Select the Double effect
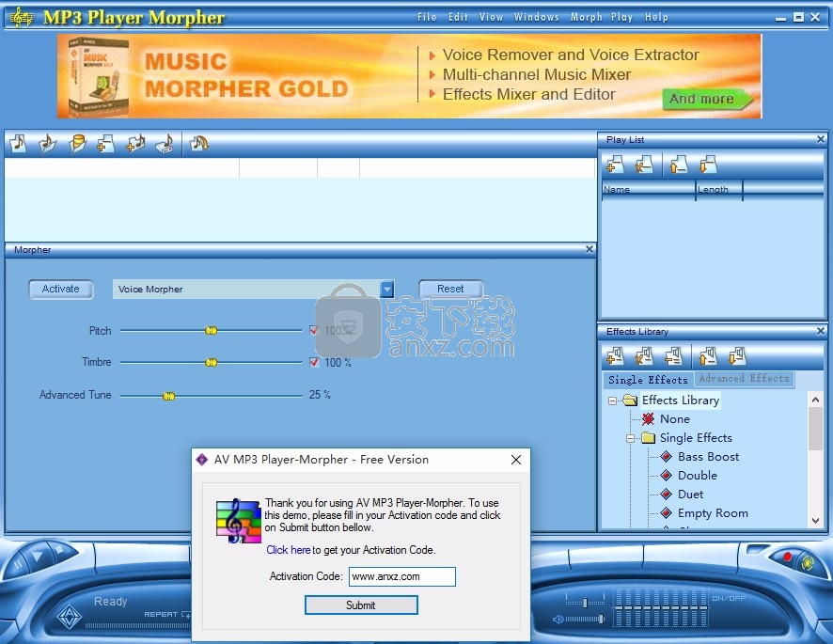Image resolution: width=833 pixels, height=644 pixels. point(697,476)
